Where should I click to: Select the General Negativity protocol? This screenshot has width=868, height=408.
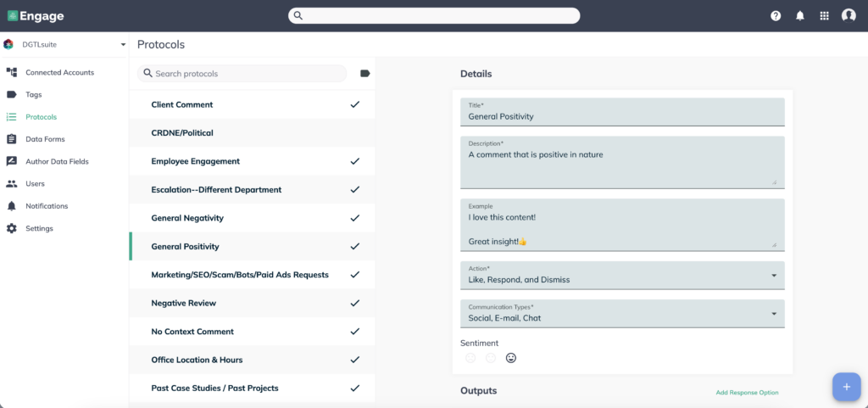click(252, 218)
